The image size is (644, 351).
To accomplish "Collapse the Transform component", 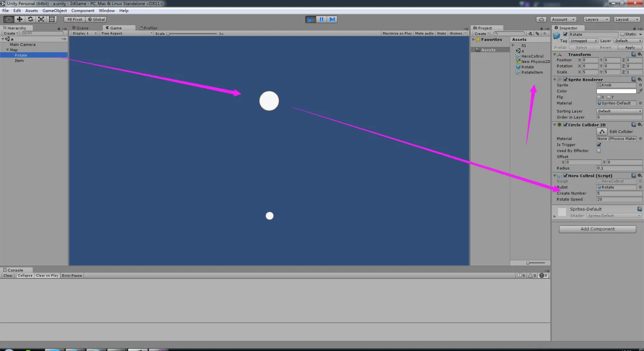I will [554, 54].
